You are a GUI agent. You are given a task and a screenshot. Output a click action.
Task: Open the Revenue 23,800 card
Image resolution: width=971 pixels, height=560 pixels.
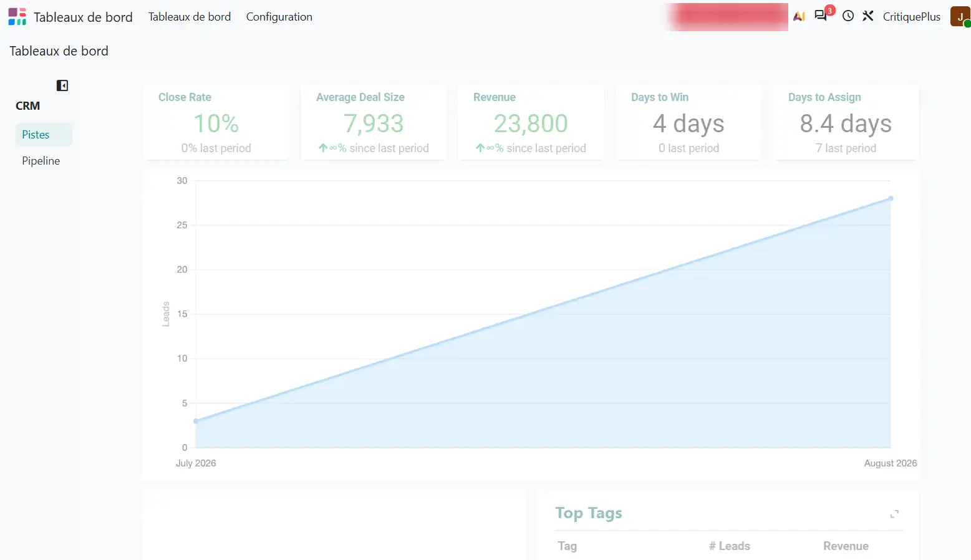pos(531,122)
